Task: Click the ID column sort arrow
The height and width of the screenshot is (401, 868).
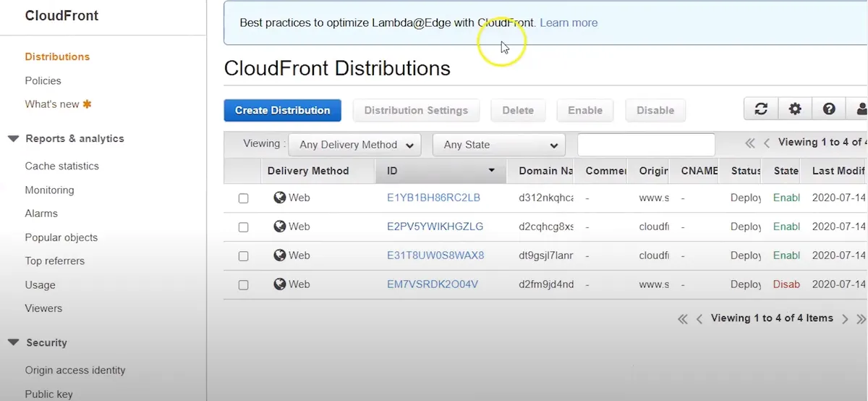Action: (x=492, y=171)
